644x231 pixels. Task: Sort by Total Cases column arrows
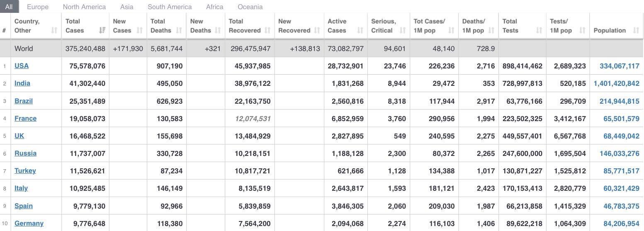tap(102, 30)
